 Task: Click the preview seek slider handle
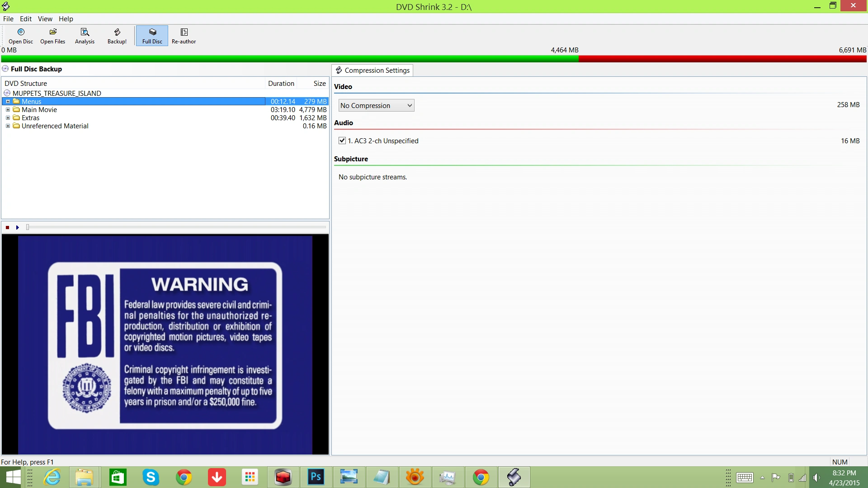(28, 227)
